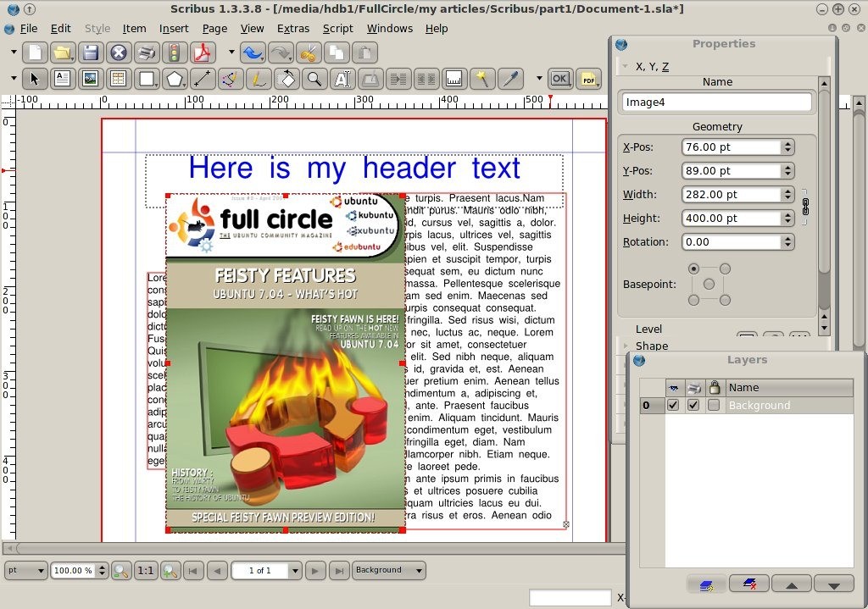This screenshot has height=609, width=868.
Task: Open the Item menu
Action: coord(135,29)
